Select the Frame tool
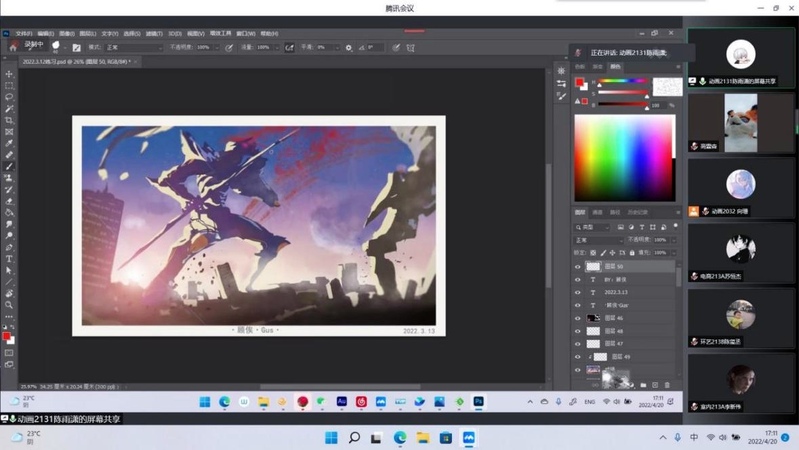Screen dimensions: 799x450 [x=9, y=131]
